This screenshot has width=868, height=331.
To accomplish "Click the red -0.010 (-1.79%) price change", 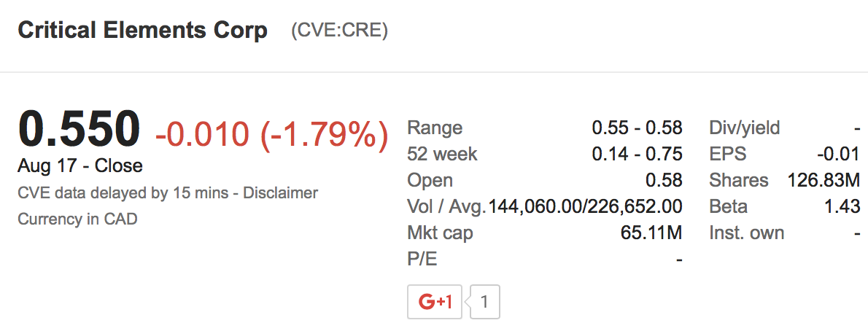I will click(271, 136).
